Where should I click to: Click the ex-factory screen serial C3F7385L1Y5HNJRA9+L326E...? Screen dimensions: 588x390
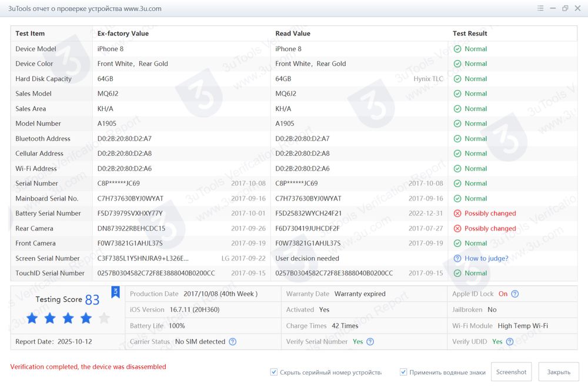point(143,258)
